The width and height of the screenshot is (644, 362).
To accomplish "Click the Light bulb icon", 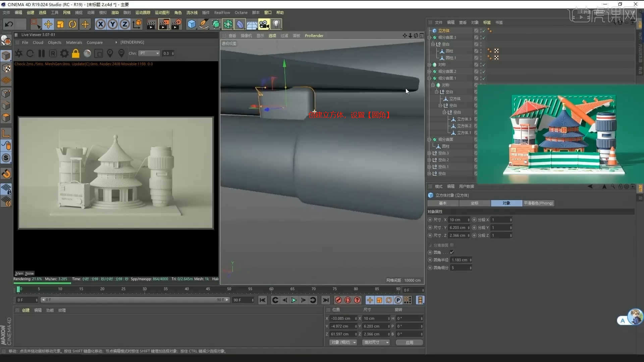I will point(276,24).
